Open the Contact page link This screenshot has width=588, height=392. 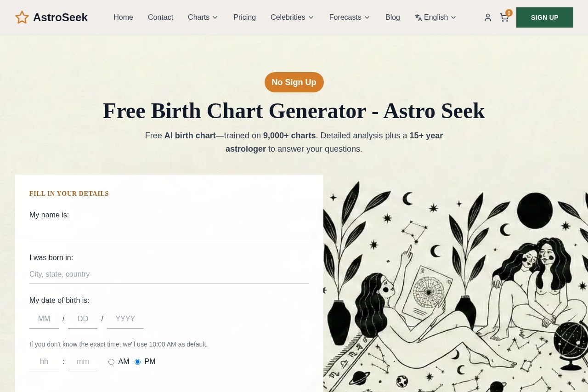pyautogui.click(x=160, y=17)
